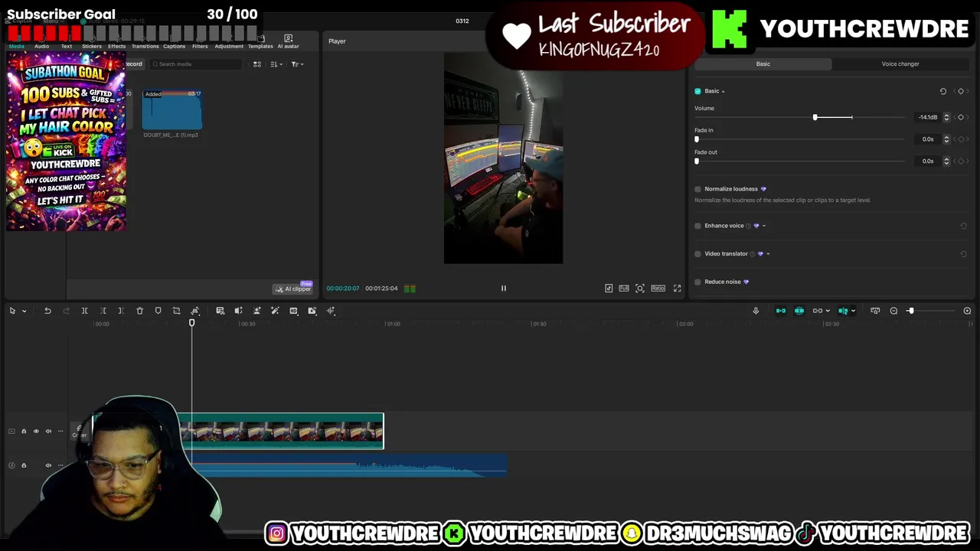Click the HD quality enhance icon

[x=293, y=311]
